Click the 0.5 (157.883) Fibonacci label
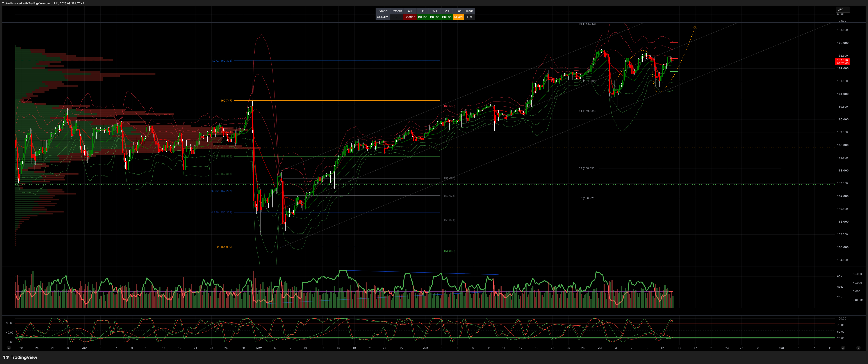 point(223,174)
